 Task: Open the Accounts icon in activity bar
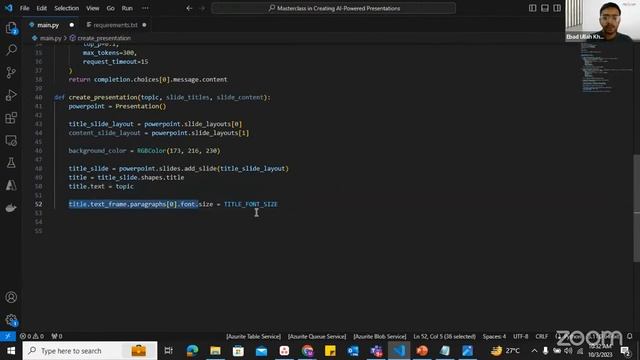11,297
